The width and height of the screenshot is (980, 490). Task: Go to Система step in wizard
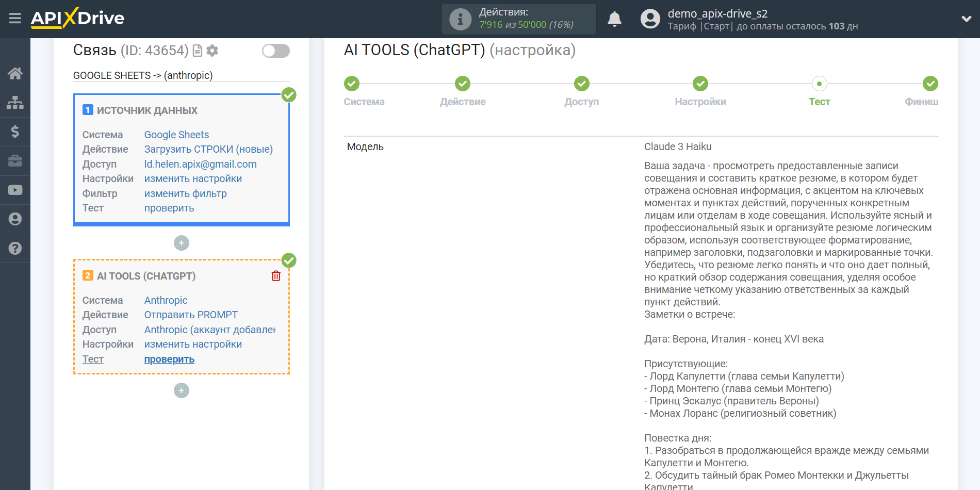point(364,102)
